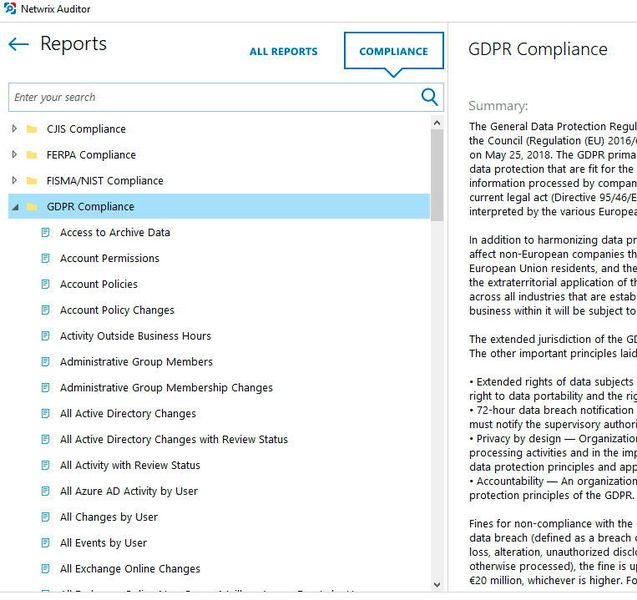Click the Access to Archive Data report icon
The height and width of the screenshot is (600, 637).
coord(46,232)
